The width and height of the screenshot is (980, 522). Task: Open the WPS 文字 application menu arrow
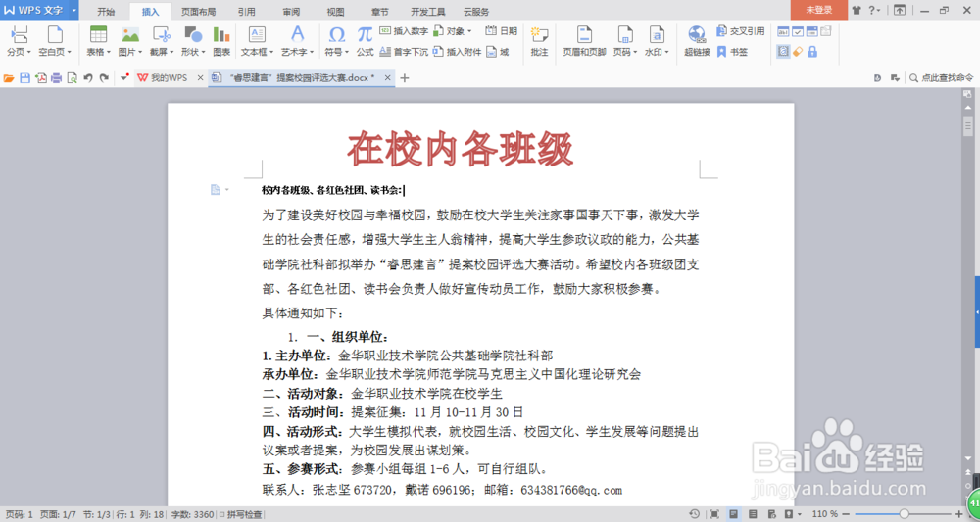tap(74, 10)
